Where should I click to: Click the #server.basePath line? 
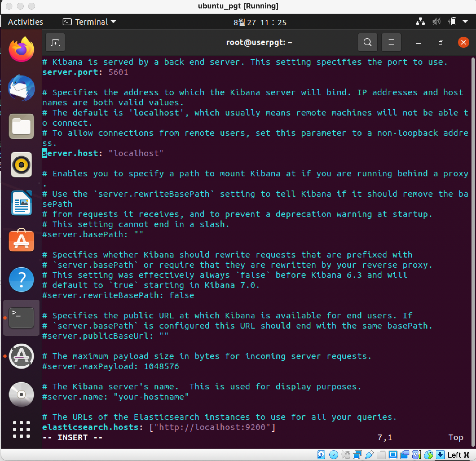point(93,234)
